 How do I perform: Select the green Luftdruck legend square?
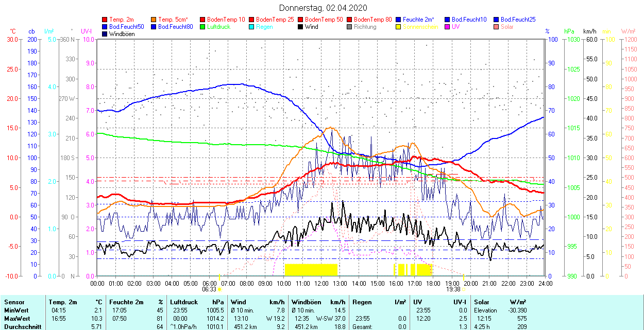pyautogui.click(x=203, y=27)
